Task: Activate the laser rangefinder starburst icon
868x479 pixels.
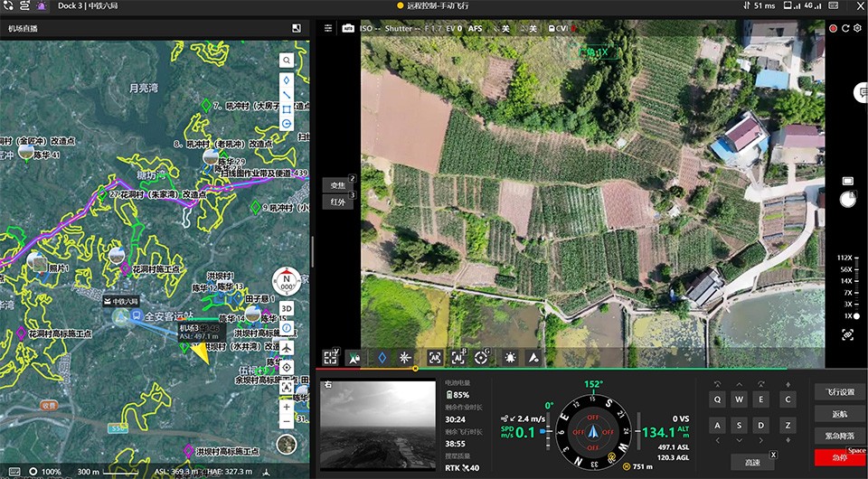Action: pos(405,358)
